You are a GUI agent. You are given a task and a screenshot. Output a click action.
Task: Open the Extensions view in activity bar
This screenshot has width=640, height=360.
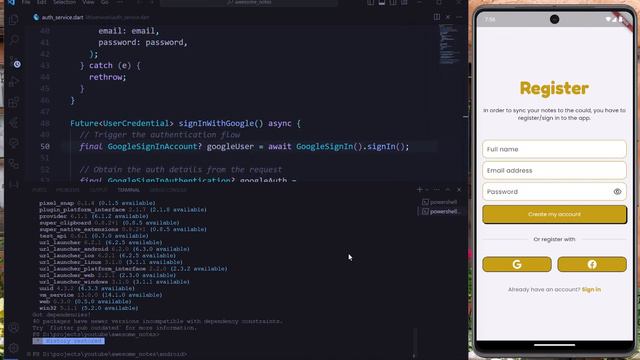[x=13, y=102]
